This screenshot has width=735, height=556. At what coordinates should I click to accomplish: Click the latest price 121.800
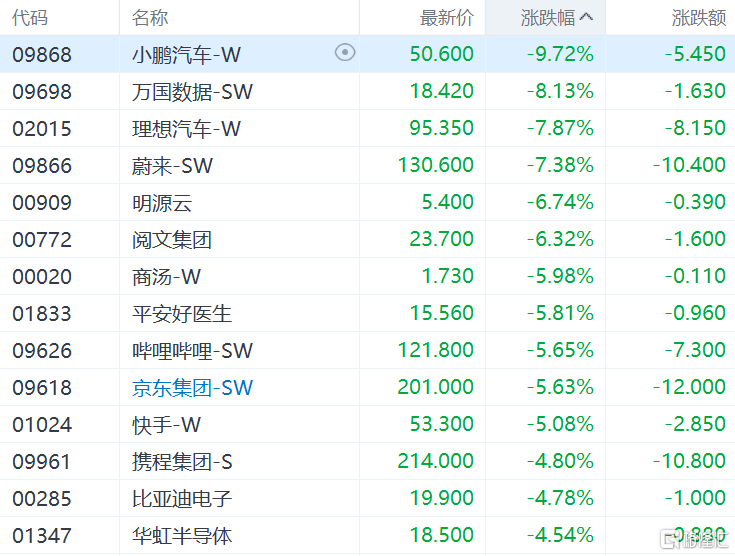pyautogui.click(x=436, y=350)
